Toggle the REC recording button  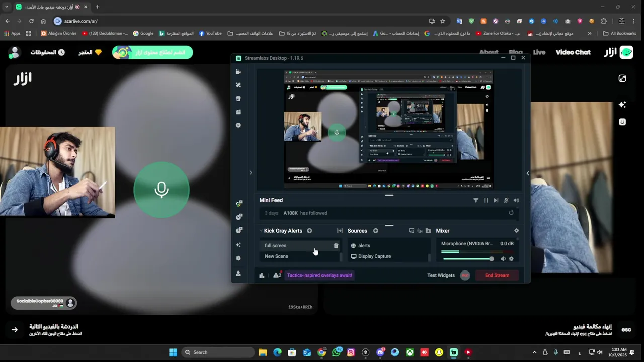[465, 275]
